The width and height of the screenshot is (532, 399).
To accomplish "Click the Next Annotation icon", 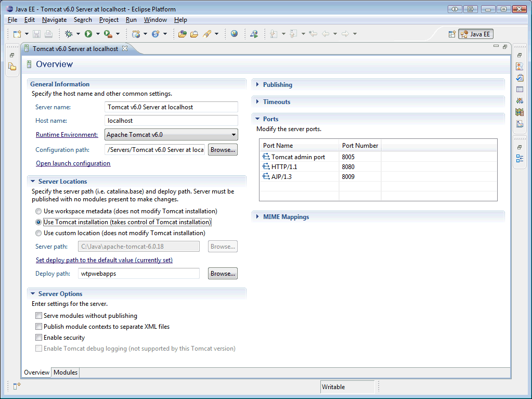I will click(274, 34).
